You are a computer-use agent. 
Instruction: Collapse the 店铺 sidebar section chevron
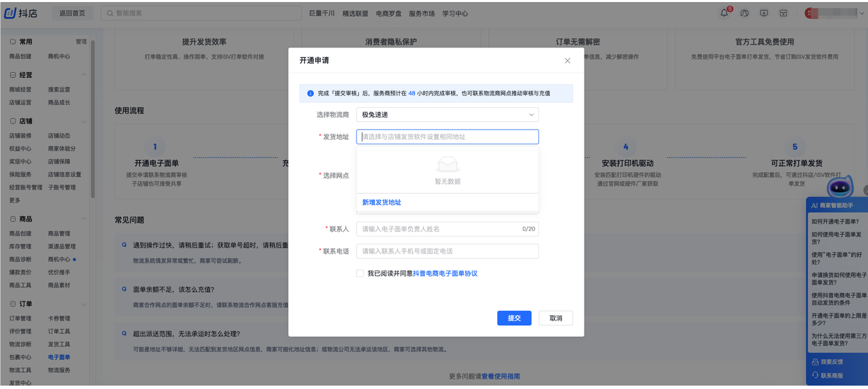(83, 121)
